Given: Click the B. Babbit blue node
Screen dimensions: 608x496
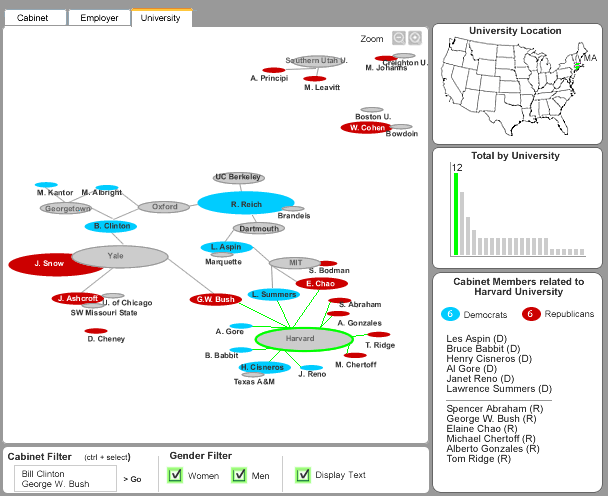Looking at the screenshot, I should point(241,350).
